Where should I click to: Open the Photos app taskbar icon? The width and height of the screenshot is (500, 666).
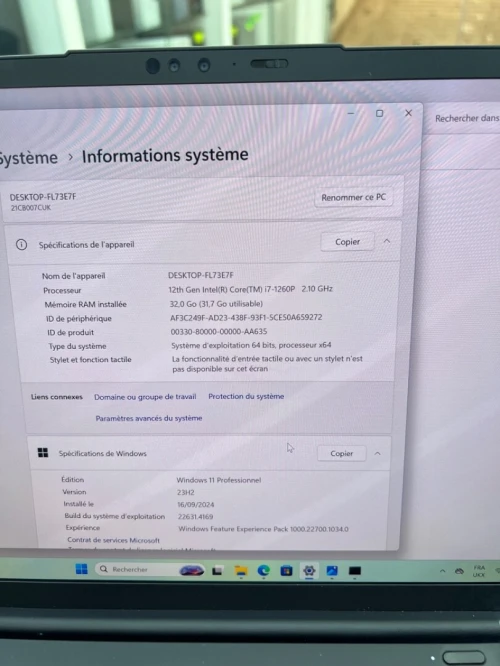tap(332, 571)
